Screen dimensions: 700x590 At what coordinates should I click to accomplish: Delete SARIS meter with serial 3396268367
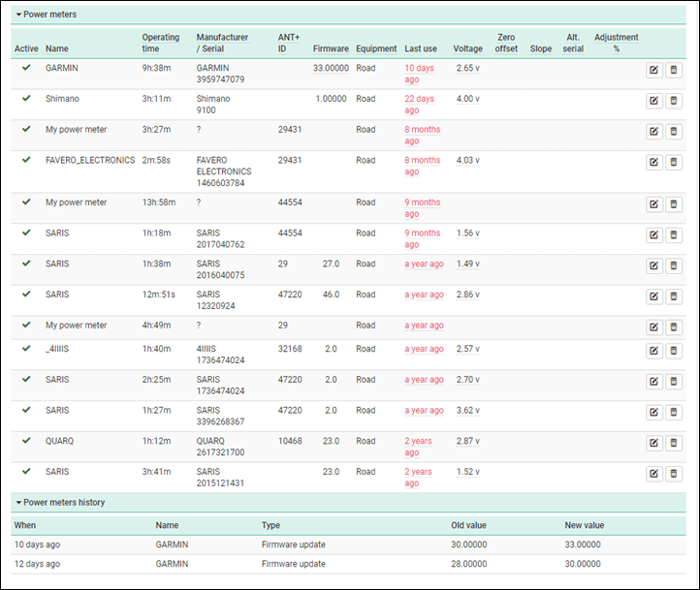674,413
